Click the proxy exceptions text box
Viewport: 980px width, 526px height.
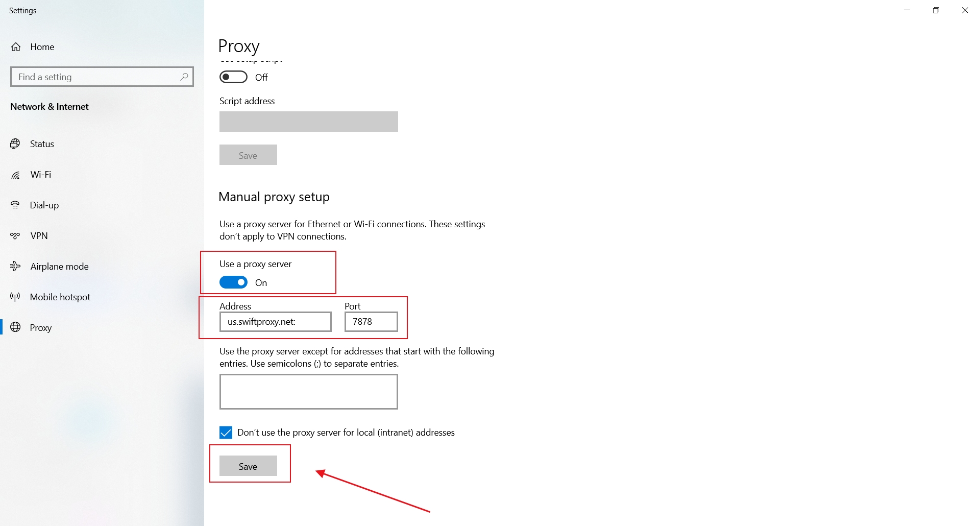pos(308,392)
